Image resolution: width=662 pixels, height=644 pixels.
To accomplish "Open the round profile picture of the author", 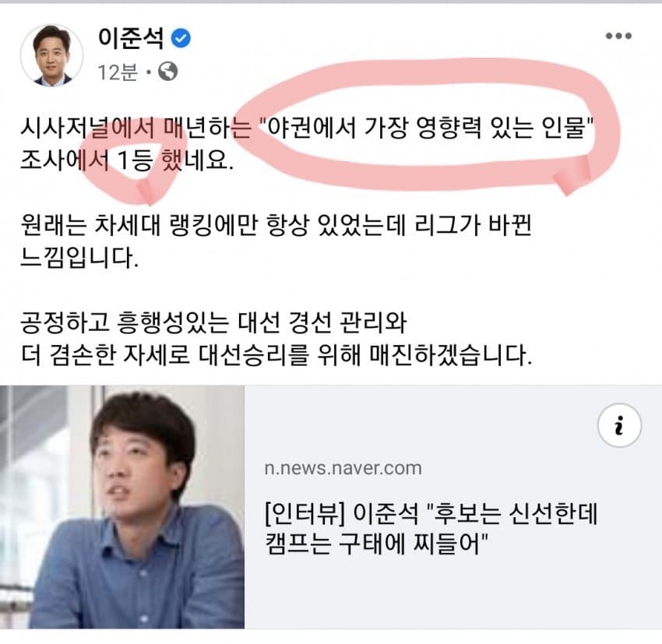I will point(52,55).
